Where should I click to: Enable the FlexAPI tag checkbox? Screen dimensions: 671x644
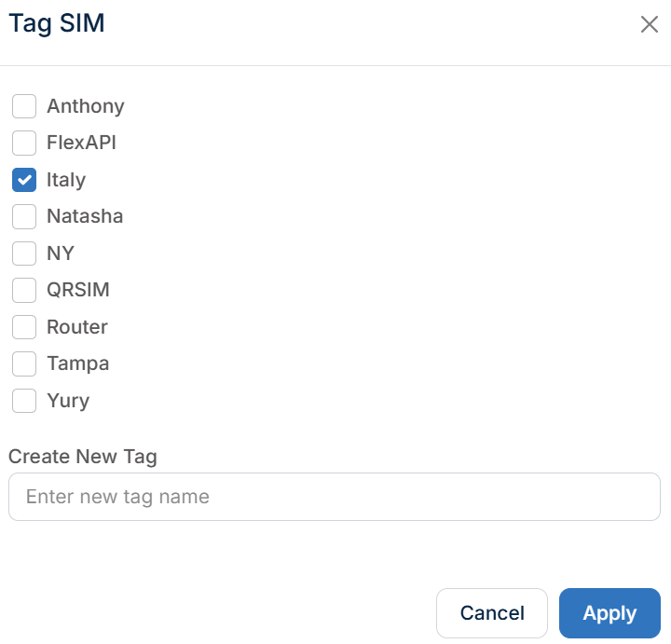click(24, 143)
